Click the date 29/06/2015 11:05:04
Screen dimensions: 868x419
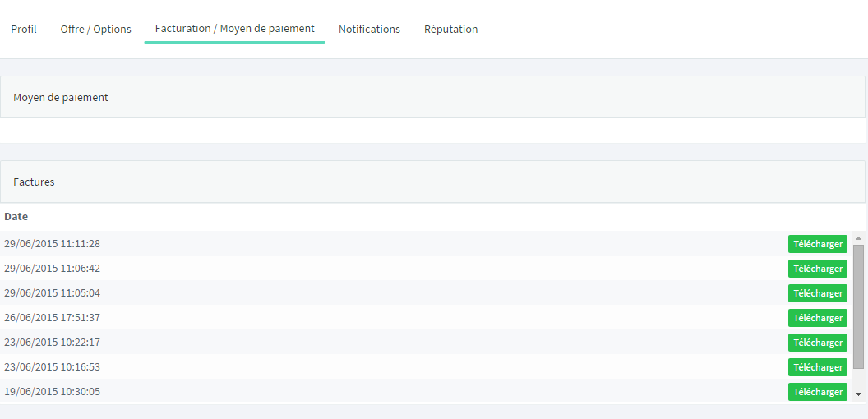click(x=52, y=292)
